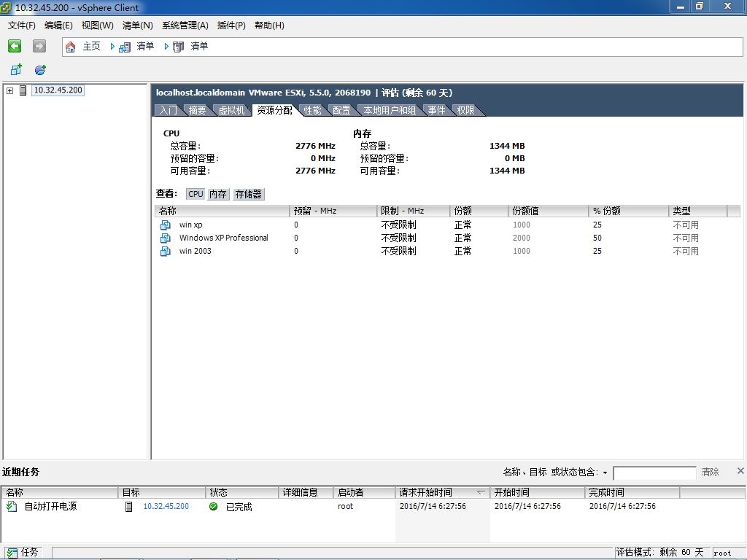Select the win xp row name
The image size is (747, 560).
pyautogui.click(x=190, y=225)
